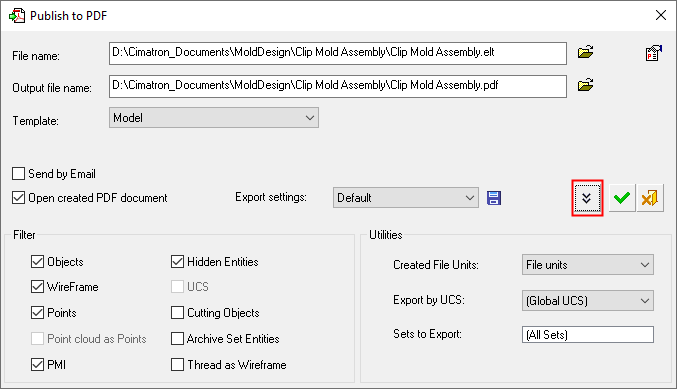Open PDF template settings icon at top right
This screenshot has width=677, height=389.
tap(654, 53)
